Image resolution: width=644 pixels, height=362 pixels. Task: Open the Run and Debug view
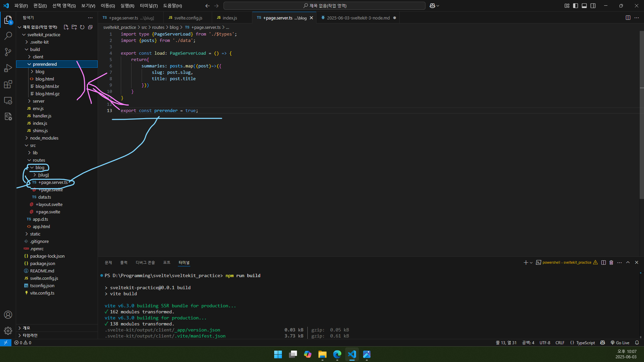point(8,68)
